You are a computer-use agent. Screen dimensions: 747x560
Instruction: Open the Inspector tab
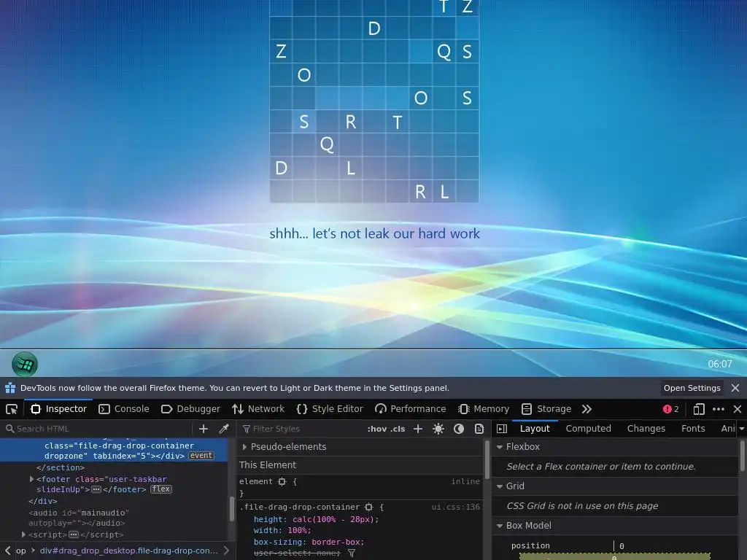[58, 409]
